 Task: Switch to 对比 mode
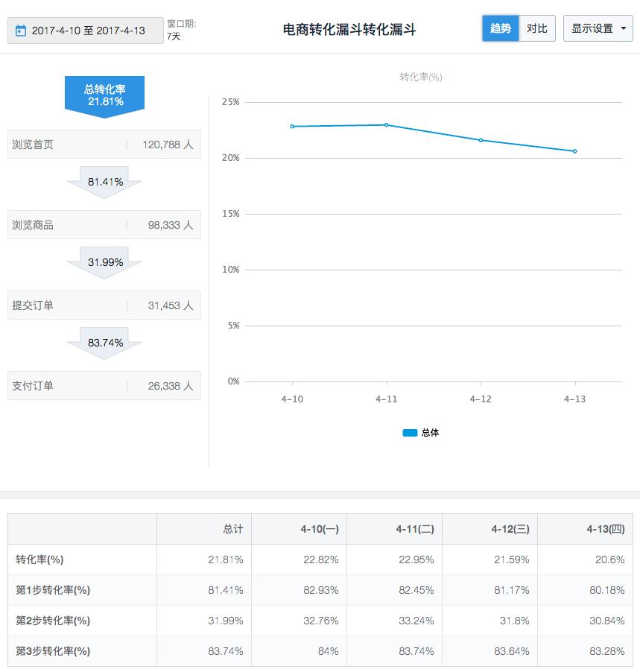coord(536,28)
